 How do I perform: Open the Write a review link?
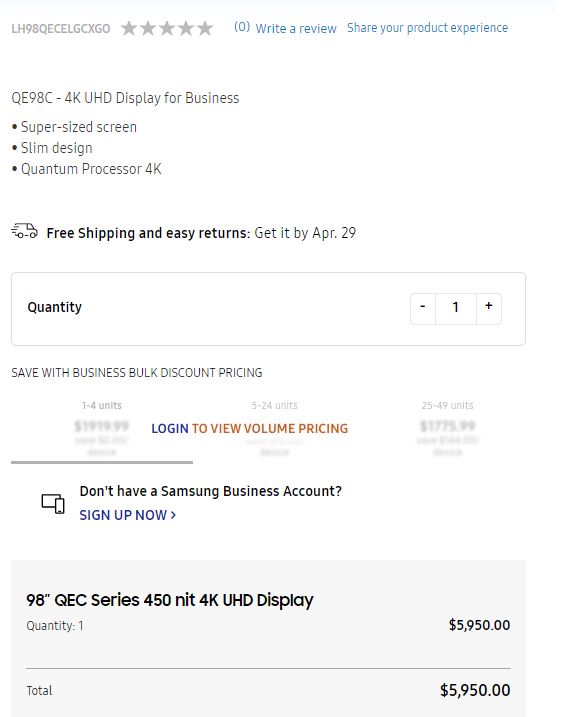296,28
